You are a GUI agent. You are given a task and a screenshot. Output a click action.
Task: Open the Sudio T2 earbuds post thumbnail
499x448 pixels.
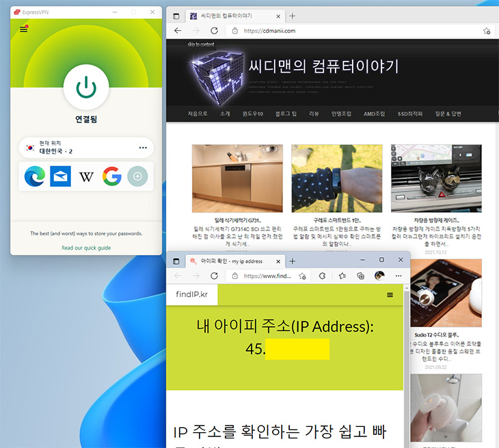pos(446,293)
